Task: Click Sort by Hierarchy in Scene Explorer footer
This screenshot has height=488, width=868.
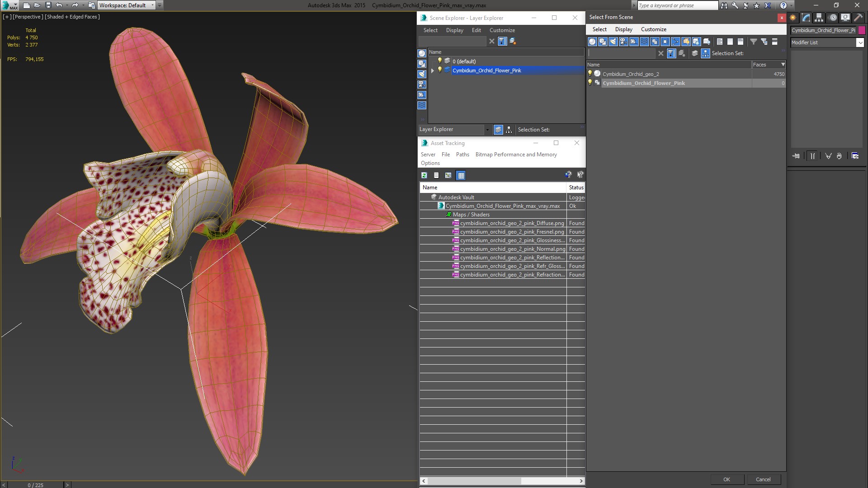Action: pos(509,130)
